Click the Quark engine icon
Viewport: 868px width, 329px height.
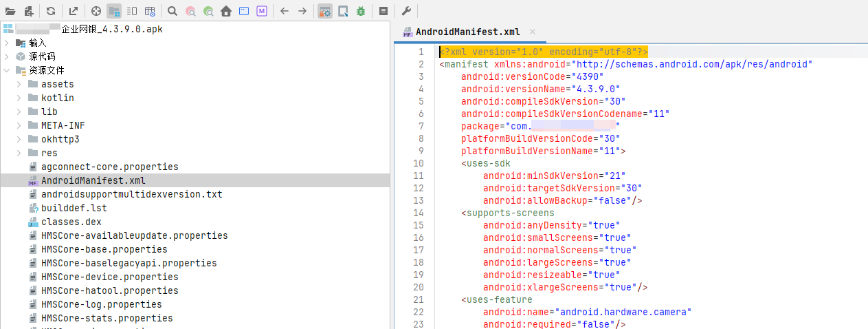343,11
